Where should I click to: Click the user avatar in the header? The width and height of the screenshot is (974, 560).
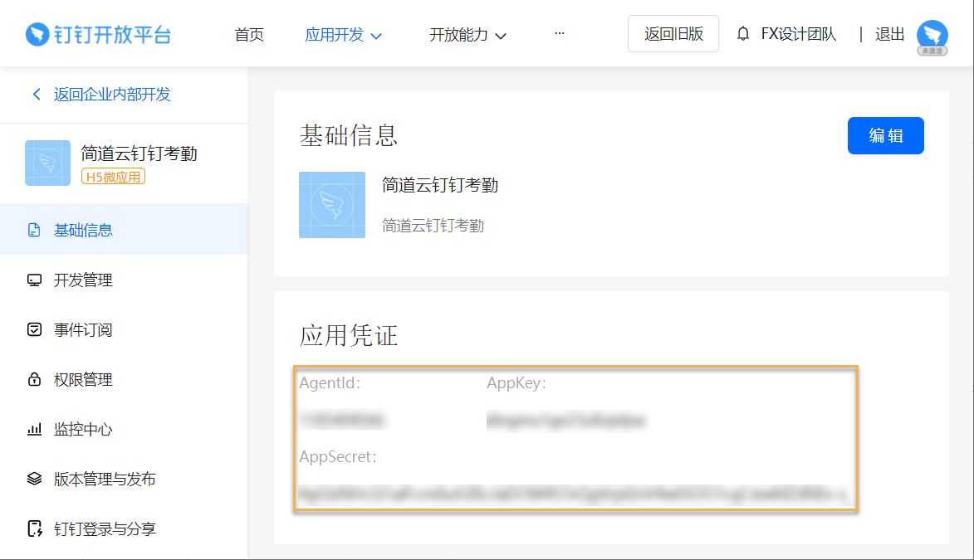click(x=932, y=36)
